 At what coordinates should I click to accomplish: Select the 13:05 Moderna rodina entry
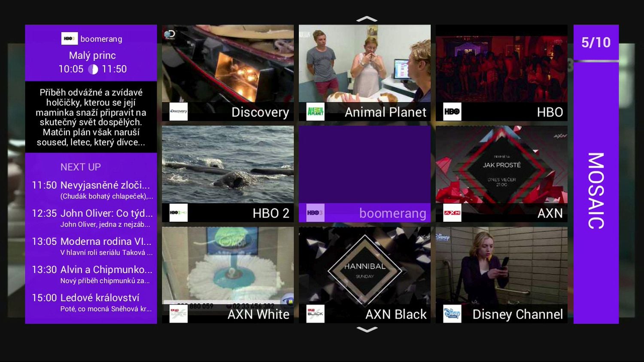tap(91, 247)
